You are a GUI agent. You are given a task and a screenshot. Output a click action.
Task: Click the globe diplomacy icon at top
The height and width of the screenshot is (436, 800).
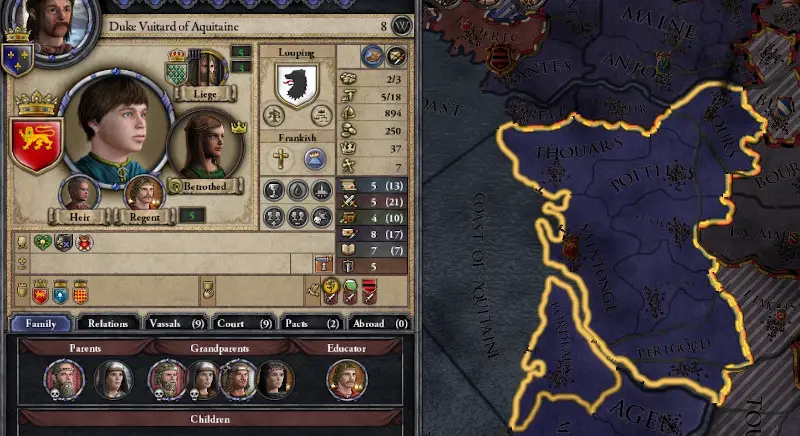372,56
